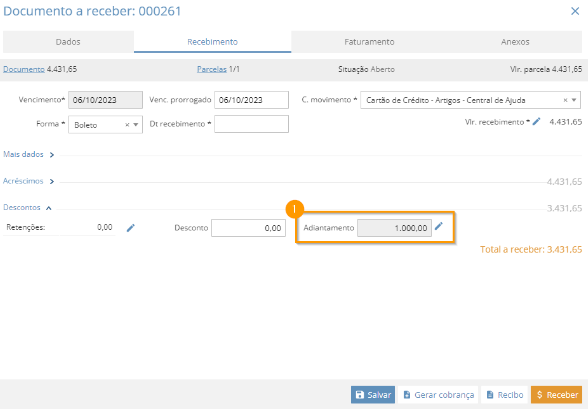Click the Recibo button
Viewport: 588px width, 409px height.
(x=504, y=395)
